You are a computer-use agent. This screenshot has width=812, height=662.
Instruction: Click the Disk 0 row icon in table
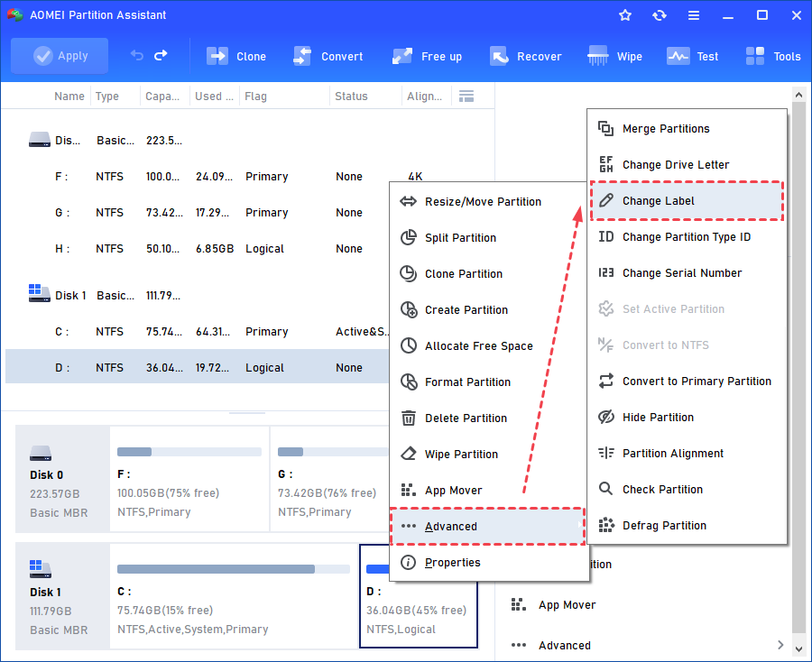(x=40, y=140)
